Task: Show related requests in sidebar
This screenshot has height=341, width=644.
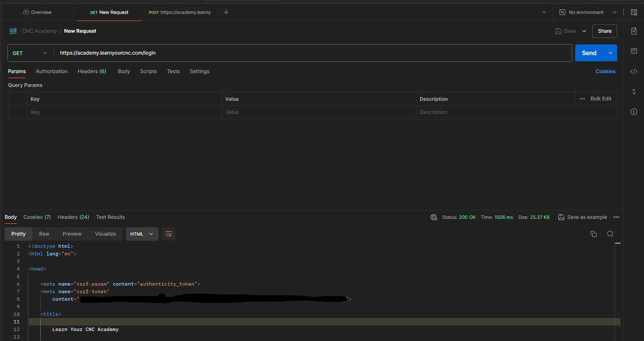Action: 634,92
